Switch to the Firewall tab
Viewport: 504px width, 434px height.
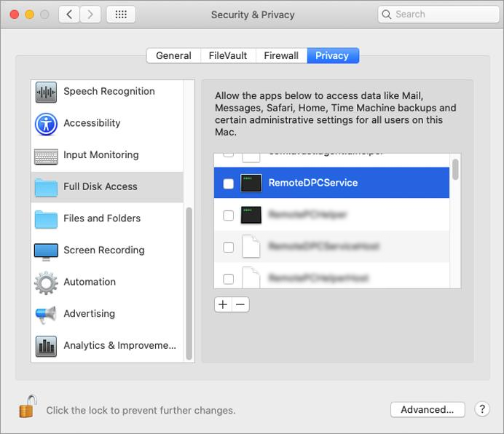281,55
